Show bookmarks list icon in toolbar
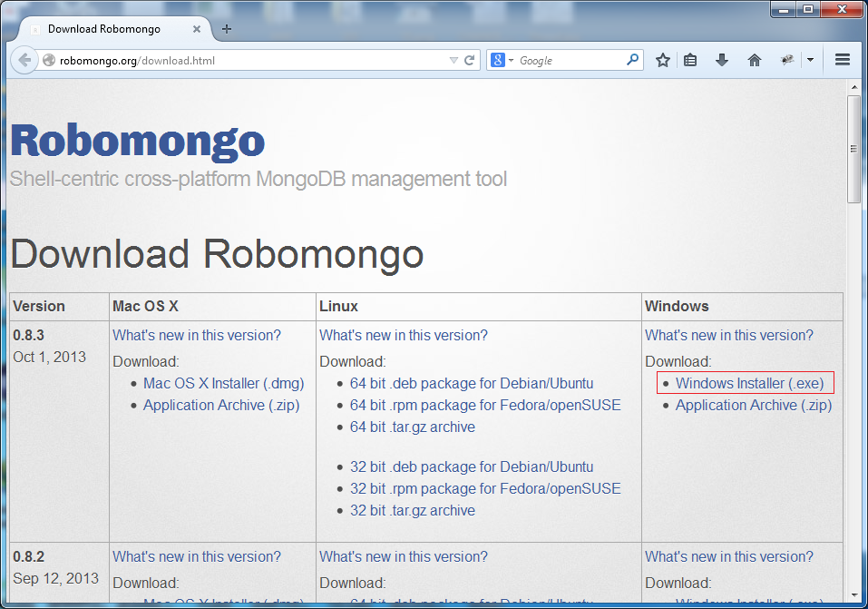 click(690, 60)
